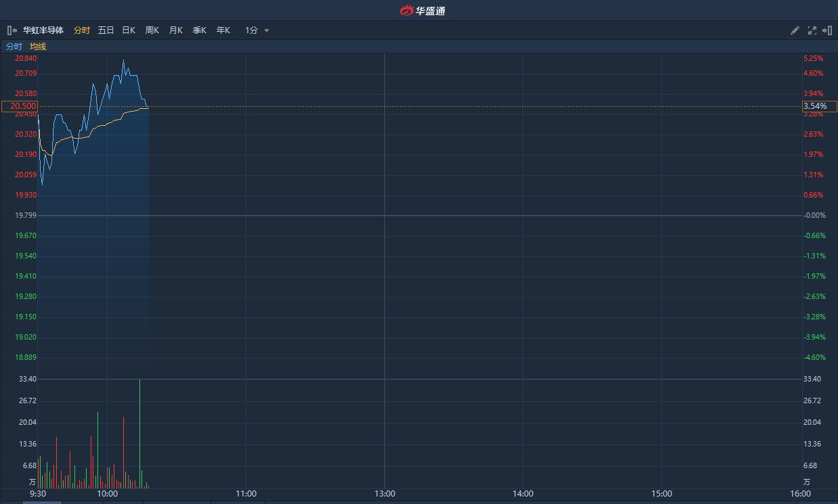
Task: Open the pencil drawing tool
Action: [795, 30]
